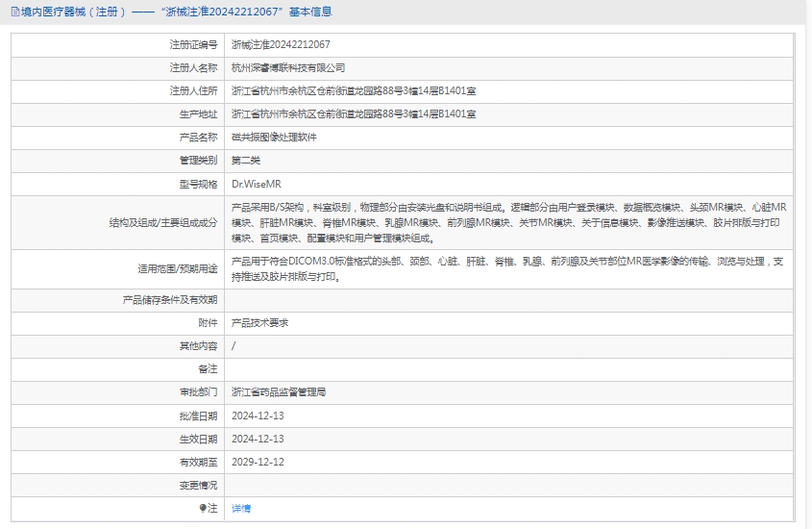Click the empty 备注 value cell

(507, 369)
